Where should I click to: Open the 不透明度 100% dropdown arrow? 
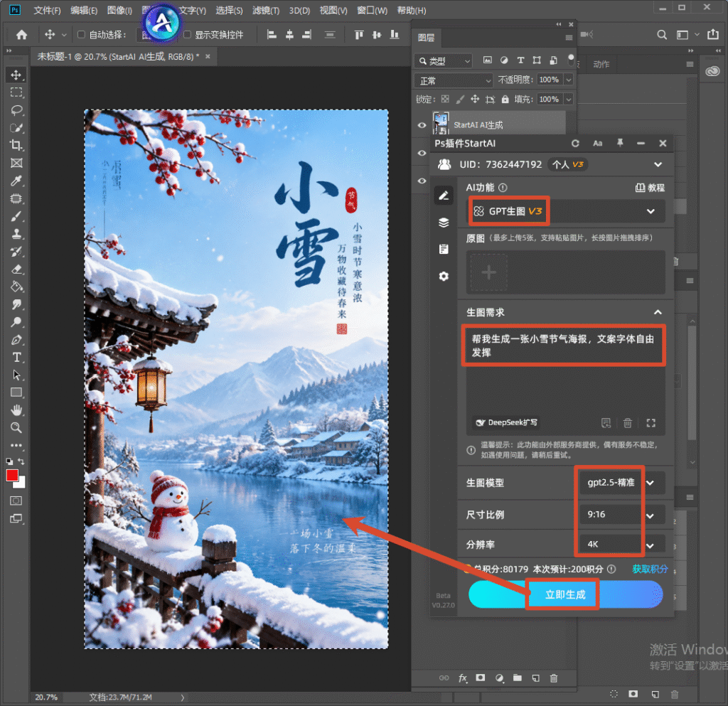[x=569, y=80]
